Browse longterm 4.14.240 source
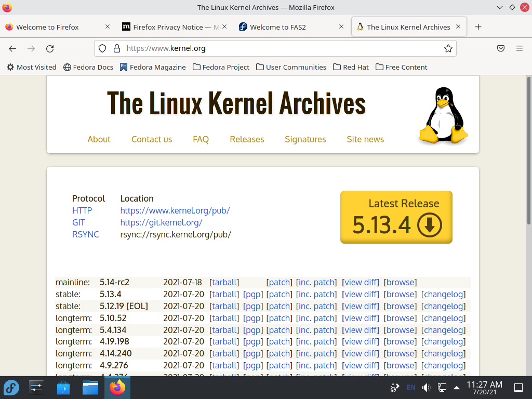The width and height of the screenshot is (532, 399). [x=401, y=353]
